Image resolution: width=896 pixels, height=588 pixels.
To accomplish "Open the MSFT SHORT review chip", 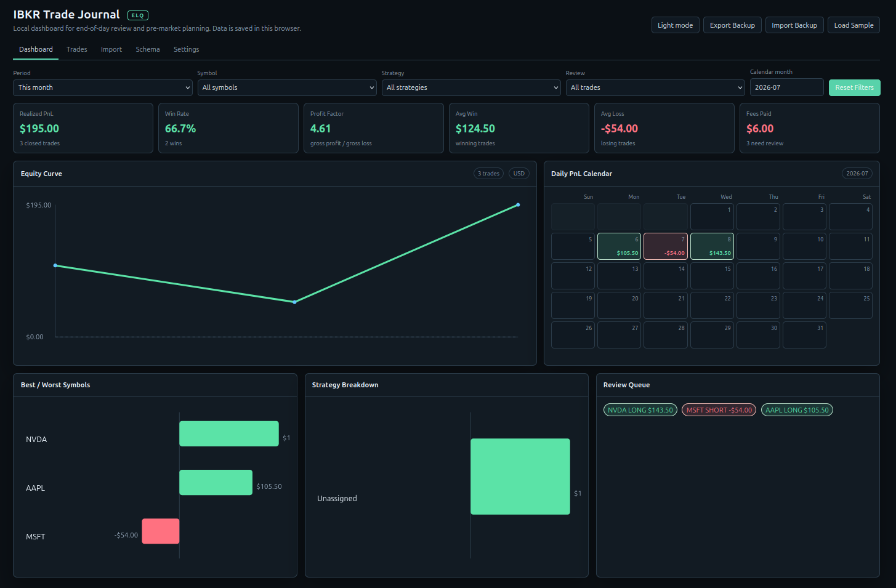I will [719, 410].
